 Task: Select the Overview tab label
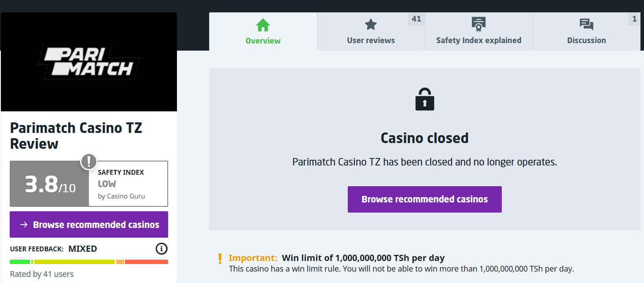coord(263,41)
